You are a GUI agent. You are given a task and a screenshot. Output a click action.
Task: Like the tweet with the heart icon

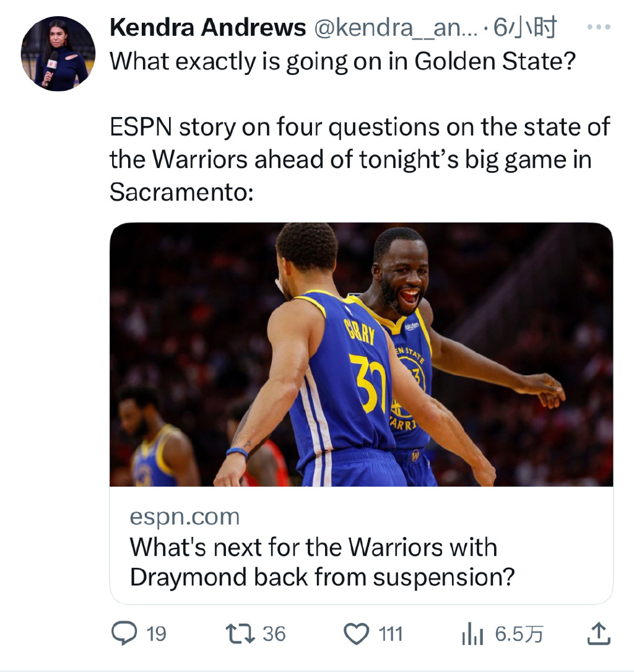click(357, 634)
